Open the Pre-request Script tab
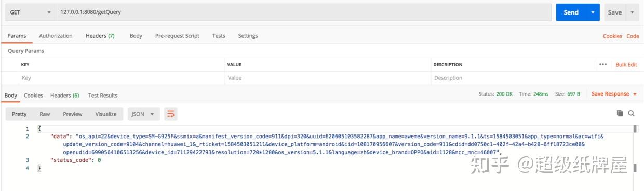This screenshot has height=191, width=644. 177,36
